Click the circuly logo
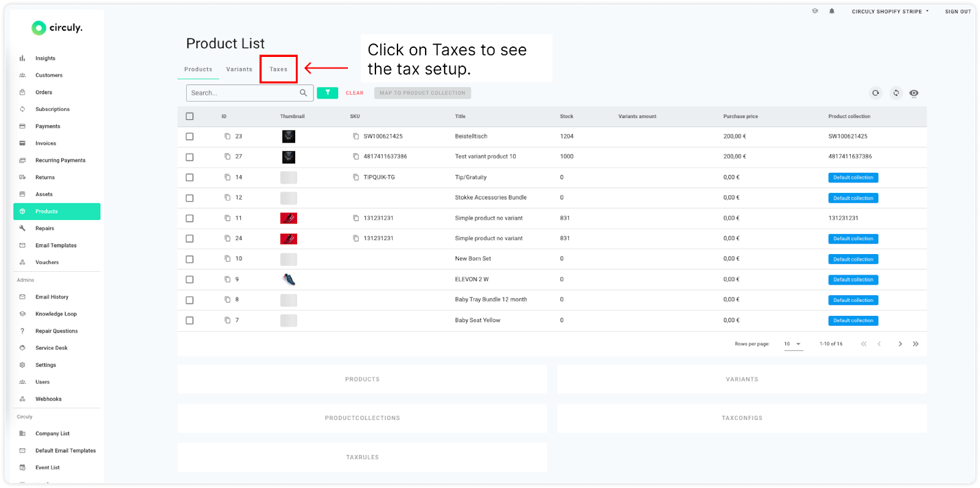Screen dimensions: 980x488 56,28
